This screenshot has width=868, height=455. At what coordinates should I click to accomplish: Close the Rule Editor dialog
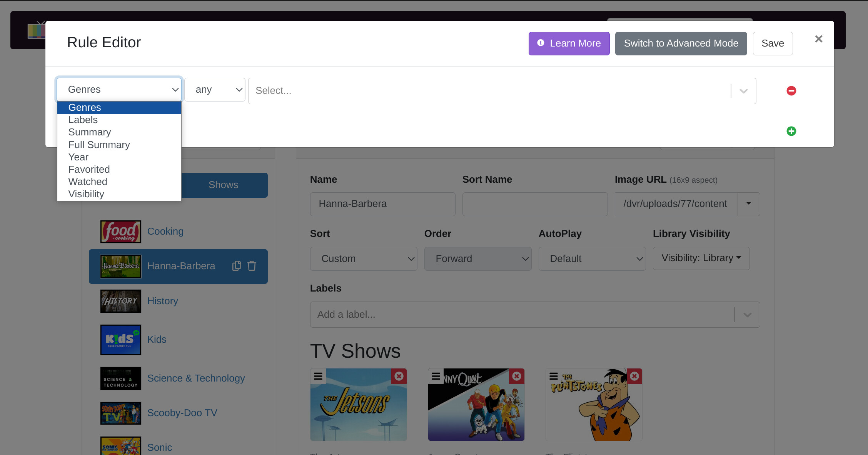click(x=818, y=39)
